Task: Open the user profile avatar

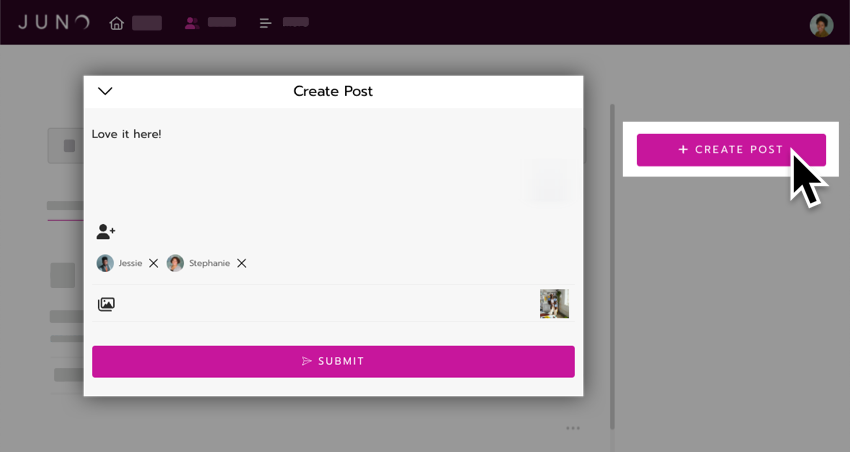Action: (821, 25)
